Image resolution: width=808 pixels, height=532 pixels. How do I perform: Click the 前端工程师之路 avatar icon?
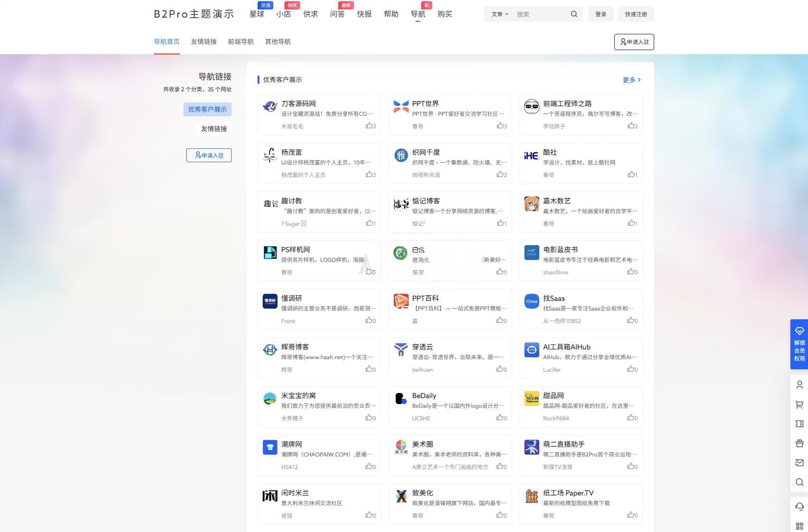(532, 107)
